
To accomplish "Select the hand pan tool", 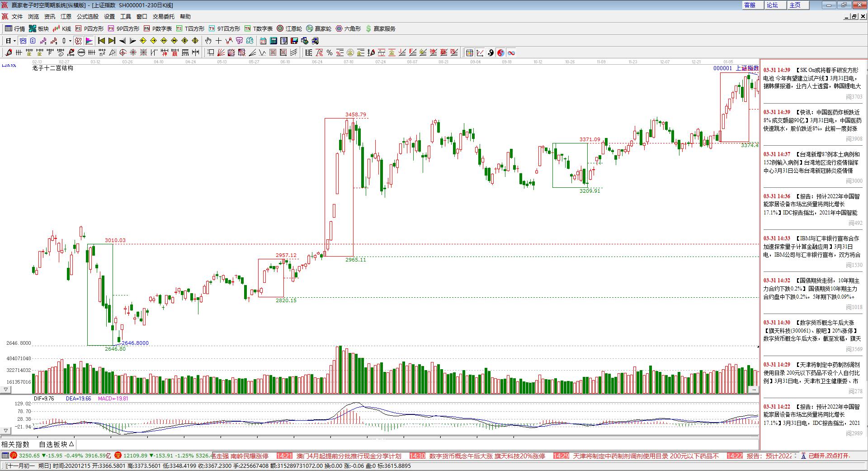I will click(x=208, y=41).
